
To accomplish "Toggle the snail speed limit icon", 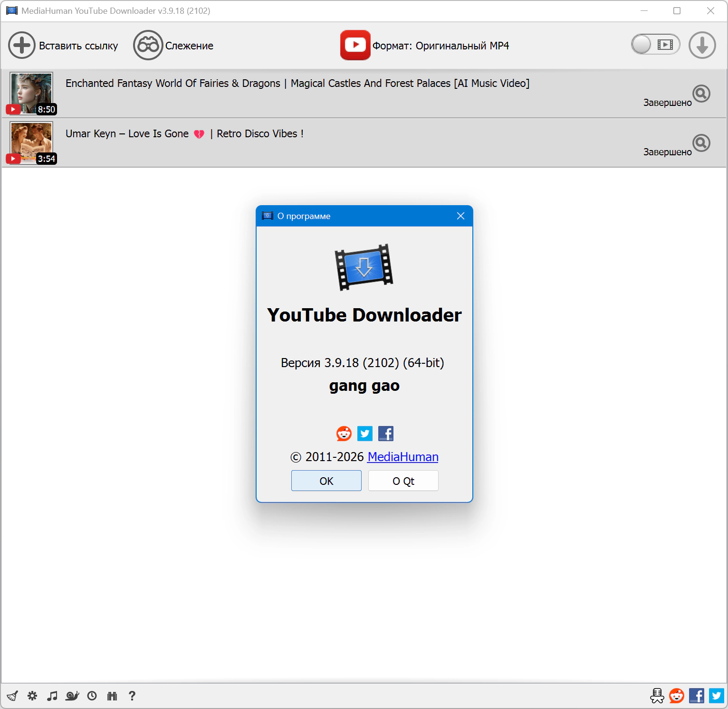I will coord(72,696).
